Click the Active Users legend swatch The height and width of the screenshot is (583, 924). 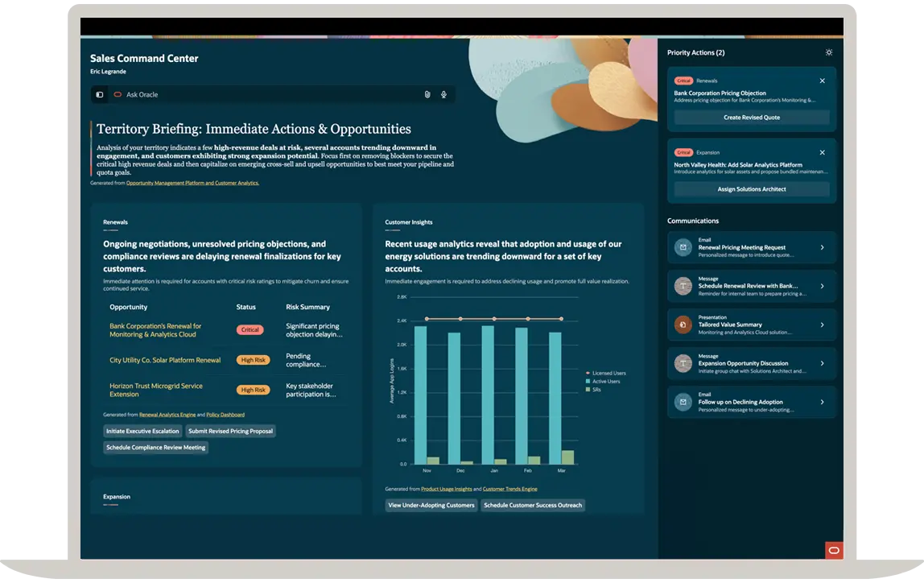[x=588, y=382]
